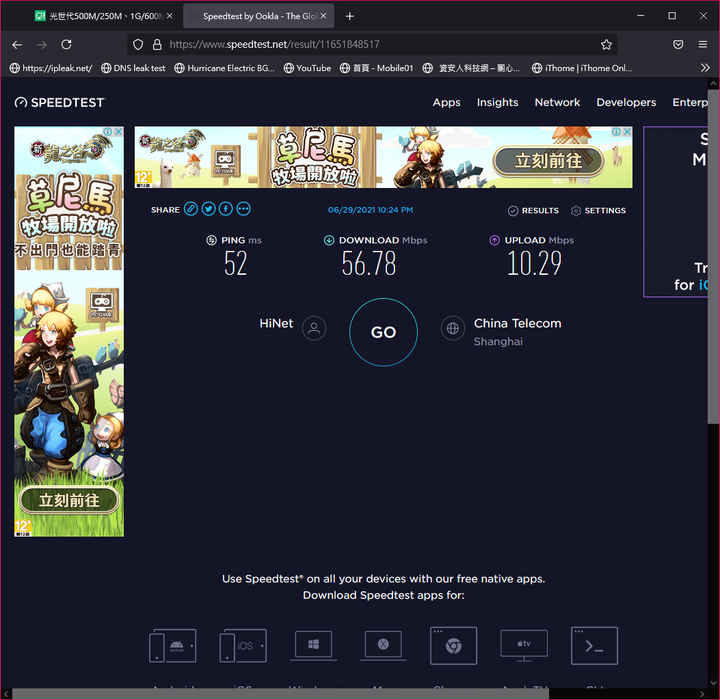Open more share options icon
Screen dimensions: 720x700
pos(243,209)
